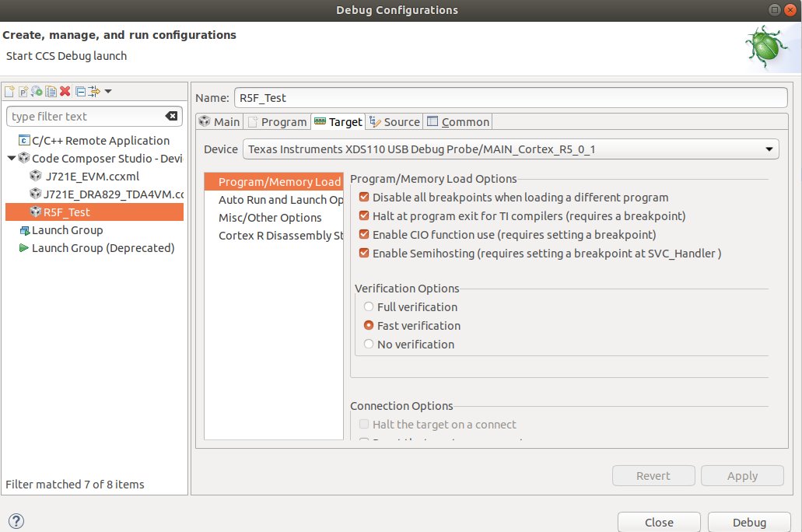Duplicate the selected launch configuration
The image size is (802, 532).
pos(51,92)
